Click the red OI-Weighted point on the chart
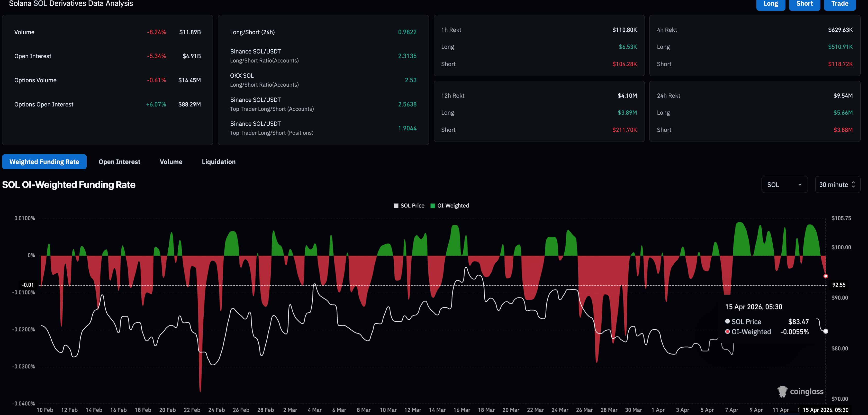This screenshot has width=868, height=415. pos(825,276)
